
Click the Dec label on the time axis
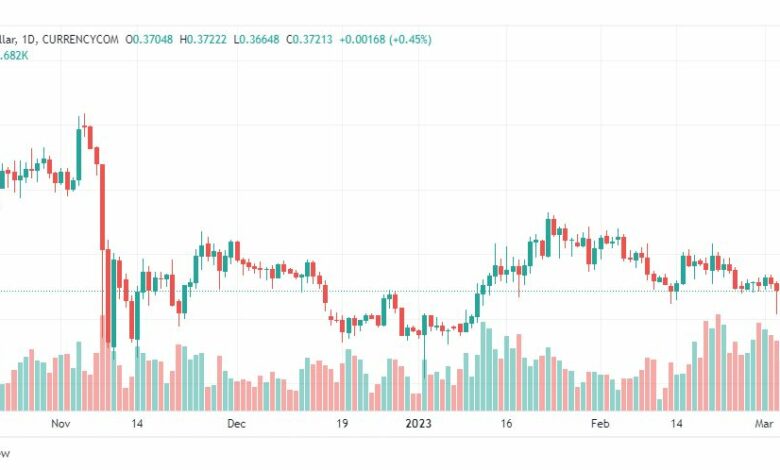pyautogui.click(x=236, y=424)
